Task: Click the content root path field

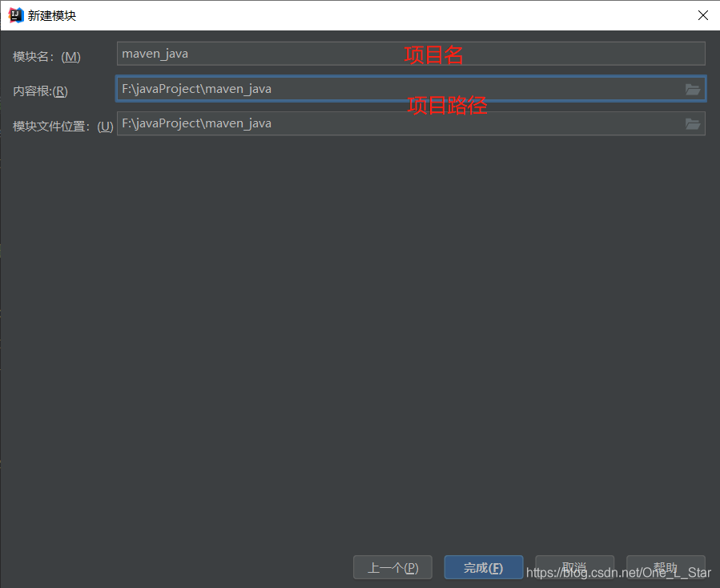Action: 411,89
